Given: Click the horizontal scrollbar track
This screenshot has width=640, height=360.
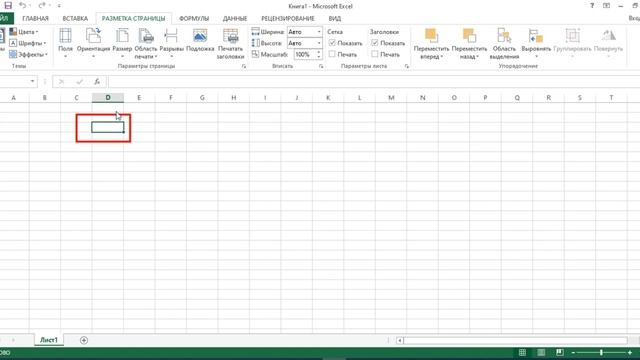Looking at the screenshot, I should [x=515, y=340].
